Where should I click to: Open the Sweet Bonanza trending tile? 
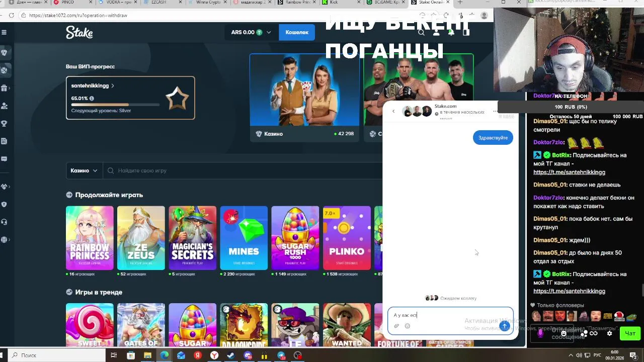pyautogui.click(x=90, y=325)
